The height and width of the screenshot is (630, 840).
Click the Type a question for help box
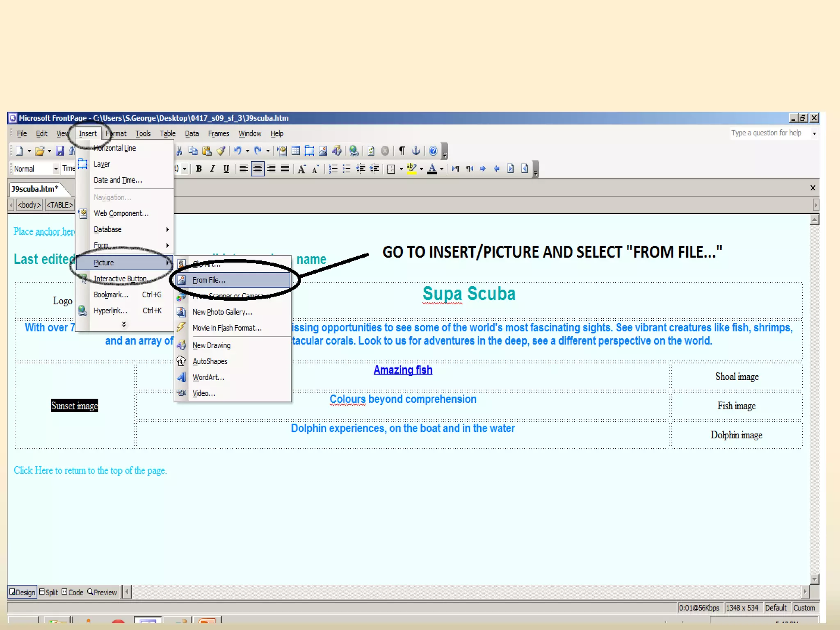(x=766, y=133)
